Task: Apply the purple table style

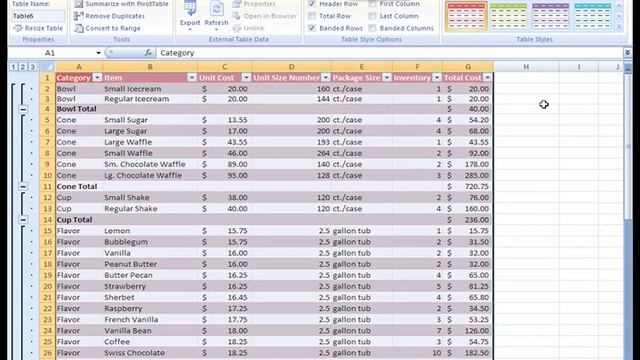Action: 550,16
